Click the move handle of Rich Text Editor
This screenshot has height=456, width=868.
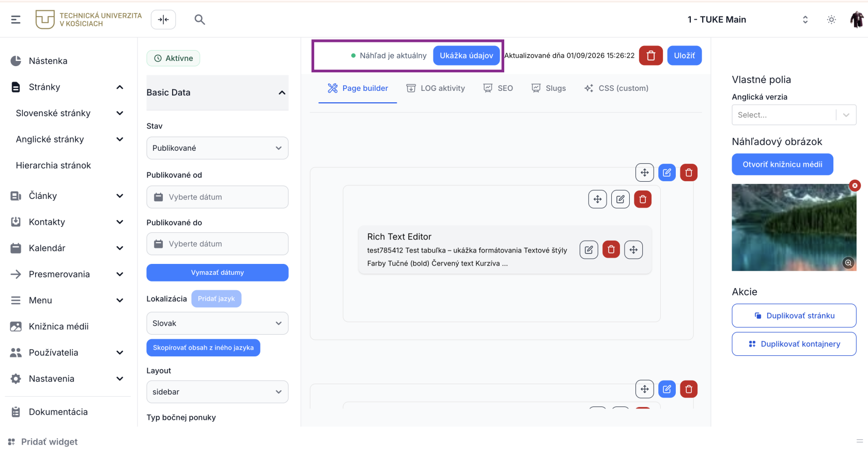tap(633, 250)
